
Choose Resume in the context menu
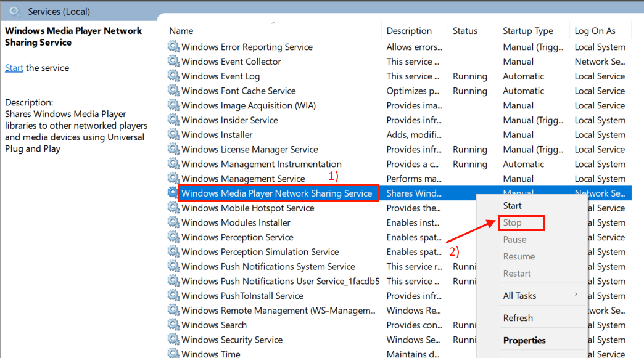pos(519,256)
